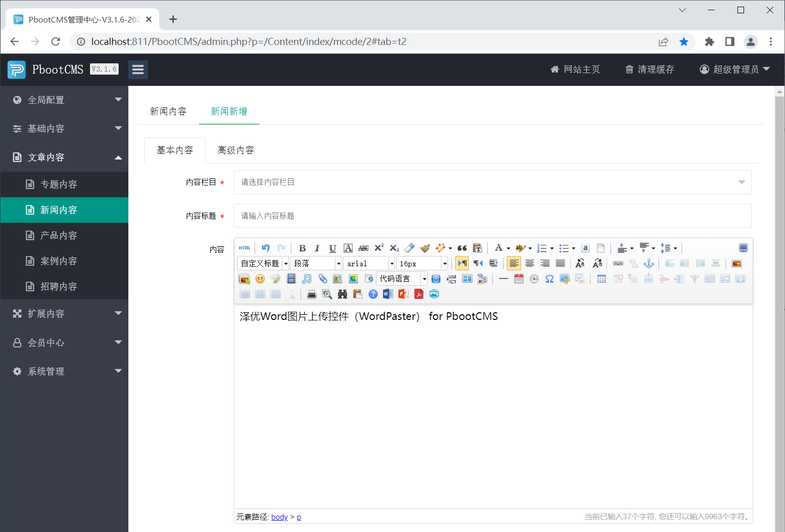Toggle bold formatting
The image size is (785, 532).
[x=302, y=248]
